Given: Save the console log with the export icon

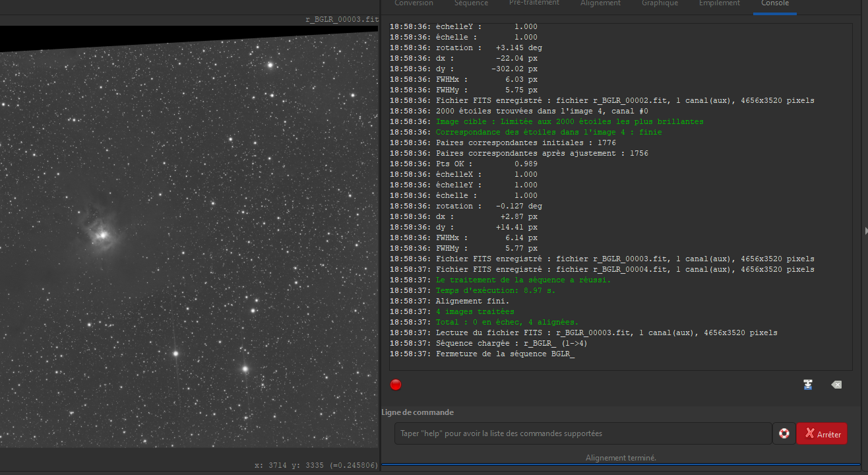Looking at the screenshot, I should coord(808,385).
